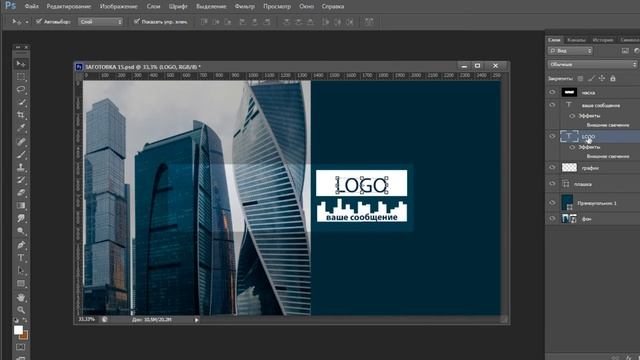Viewport: 640px width, 360px height.
Task: Open the Изображение menu
Action: pos(119,7)
